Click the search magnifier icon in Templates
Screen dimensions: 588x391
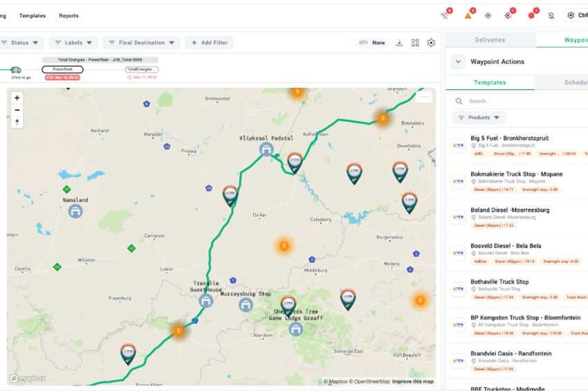click(459, 101)
